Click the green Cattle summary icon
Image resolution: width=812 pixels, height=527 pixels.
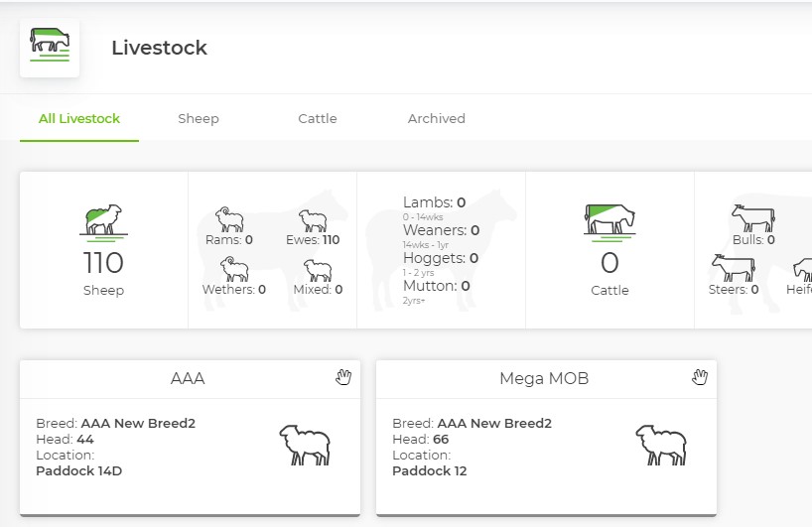[x=609, y=222]
